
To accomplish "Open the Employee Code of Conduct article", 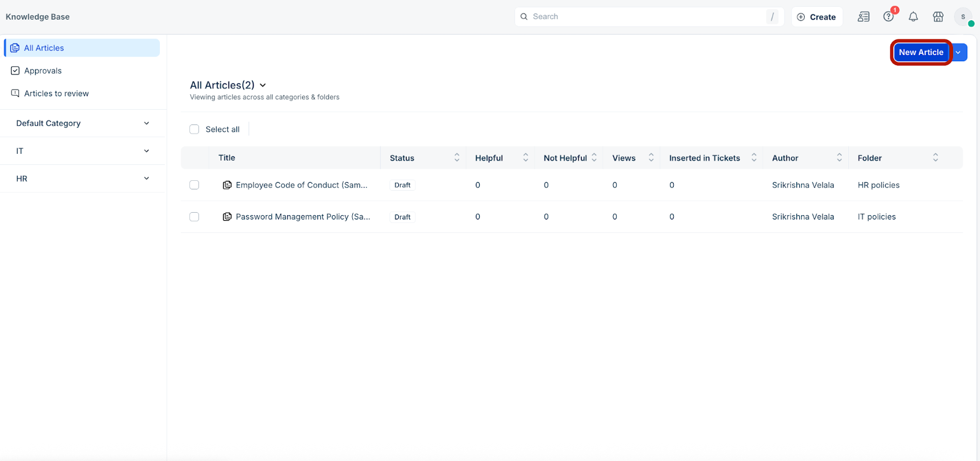I will (301, 185).
